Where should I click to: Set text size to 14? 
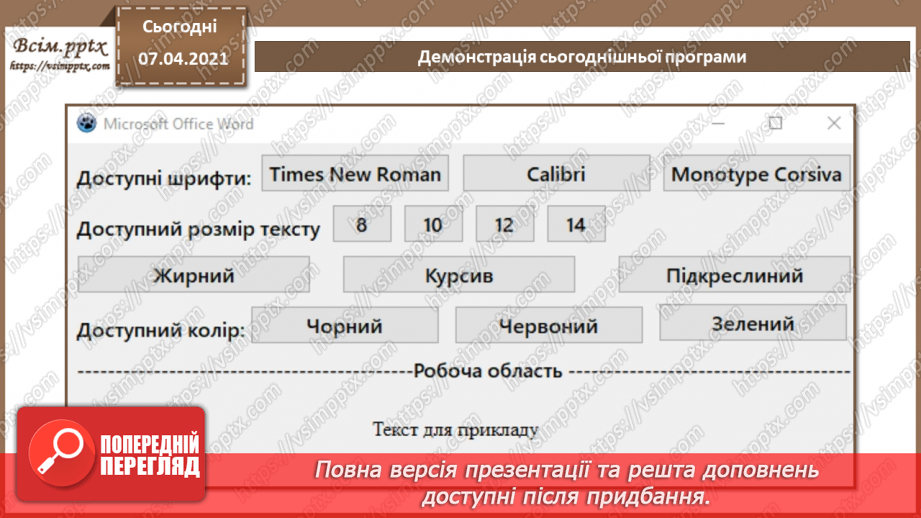tap(576, 224)
